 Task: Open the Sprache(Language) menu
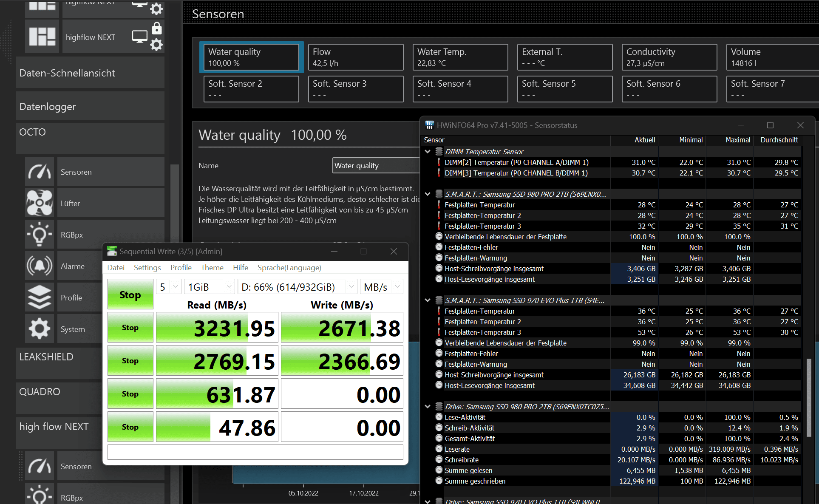[289, 267]
